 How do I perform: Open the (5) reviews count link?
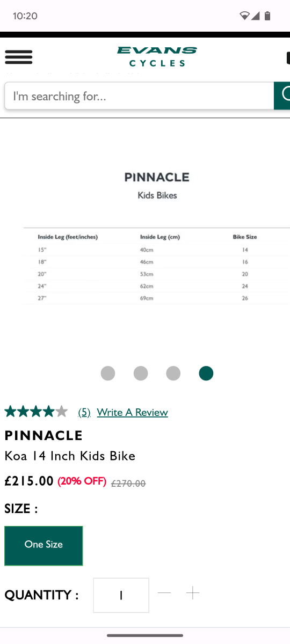click(x=84, y=412)
